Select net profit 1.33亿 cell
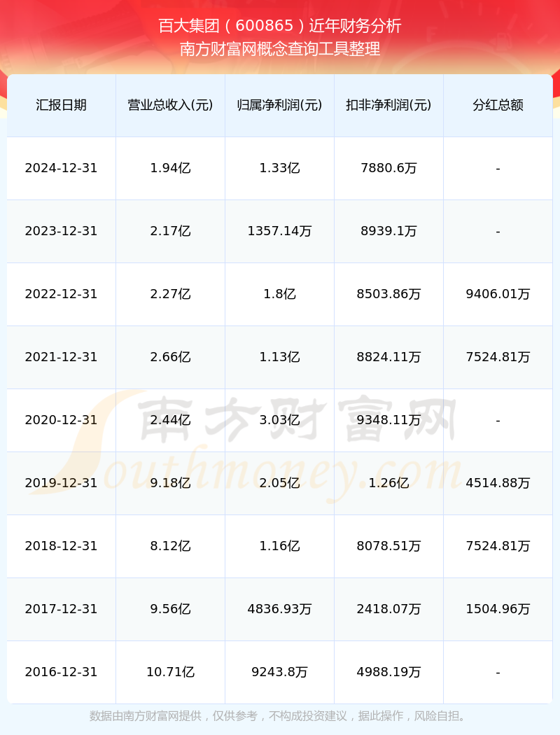 280,168
